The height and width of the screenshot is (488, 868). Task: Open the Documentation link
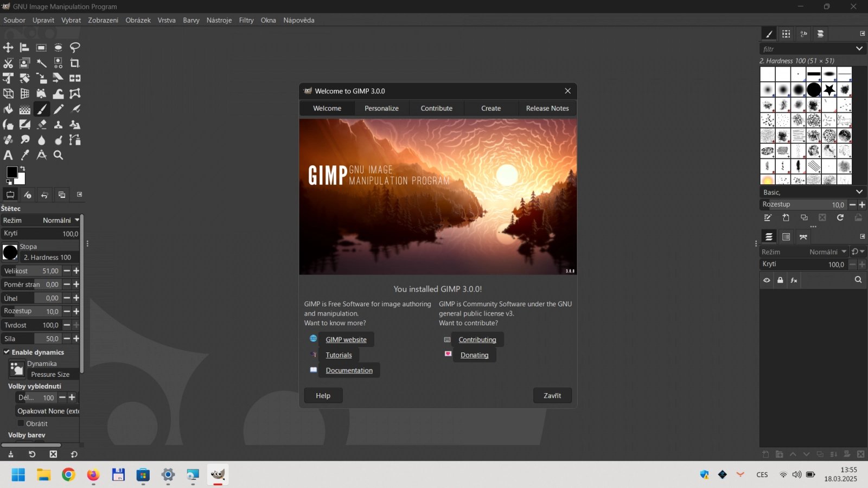point(349,370)
